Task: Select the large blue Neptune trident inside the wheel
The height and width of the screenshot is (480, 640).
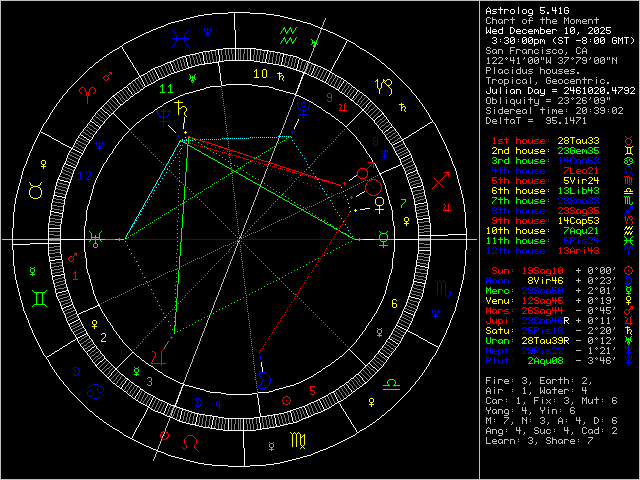Action: coord(164,116)
